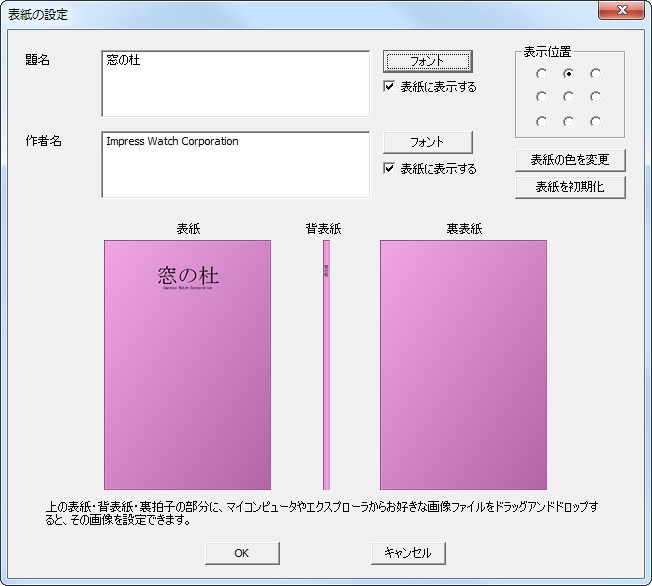Click the 題名 label
Image resolution: width=652 pixels, height=586 pixels.
click(37, 59)
